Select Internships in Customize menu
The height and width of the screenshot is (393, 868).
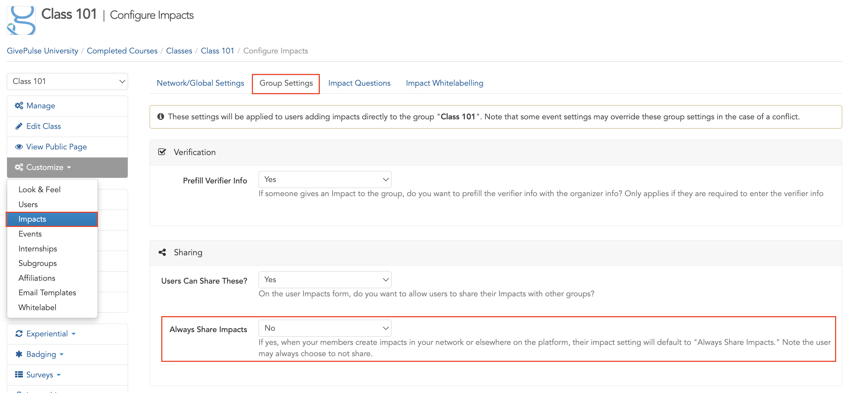[x=52, y=249]
